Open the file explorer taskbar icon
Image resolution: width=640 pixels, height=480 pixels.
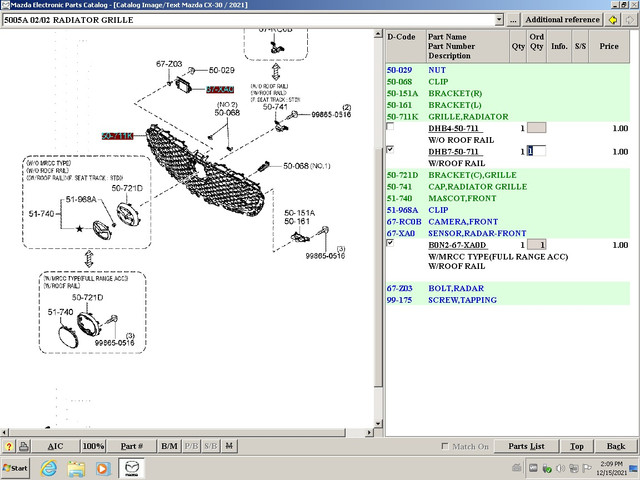pos(76,469)
